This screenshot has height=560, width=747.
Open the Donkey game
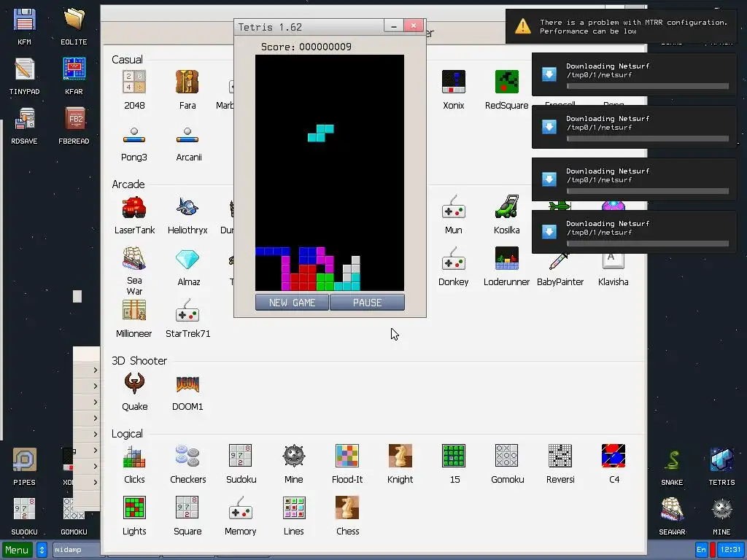(454, 260)
